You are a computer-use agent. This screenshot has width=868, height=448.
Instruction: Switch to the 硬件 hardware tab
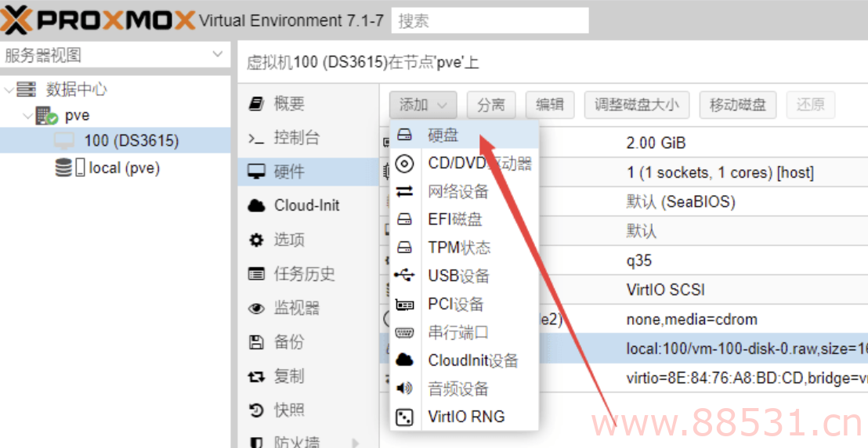click(309, 172)
